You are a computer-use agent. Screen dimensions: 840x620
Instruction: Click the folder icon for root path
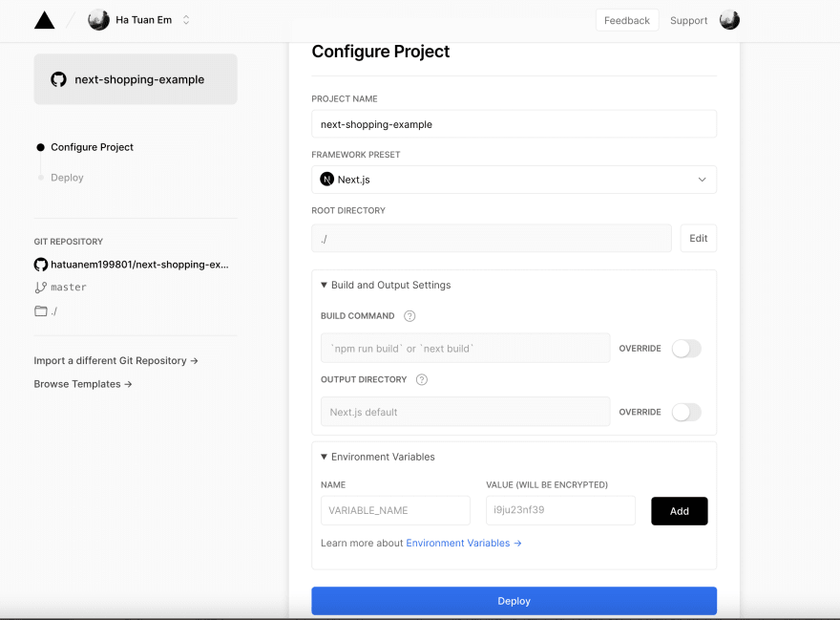point(41,311)
